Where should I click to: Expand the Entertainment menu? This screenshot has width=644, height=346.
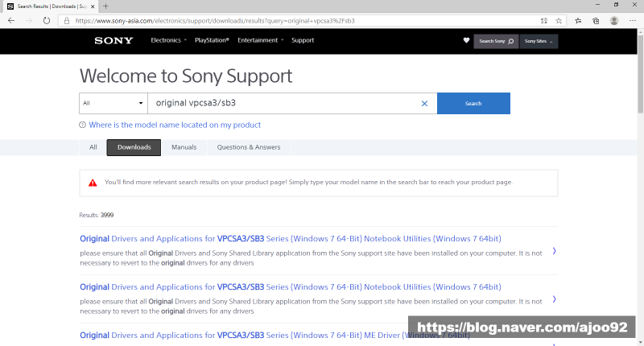point(260,40)
